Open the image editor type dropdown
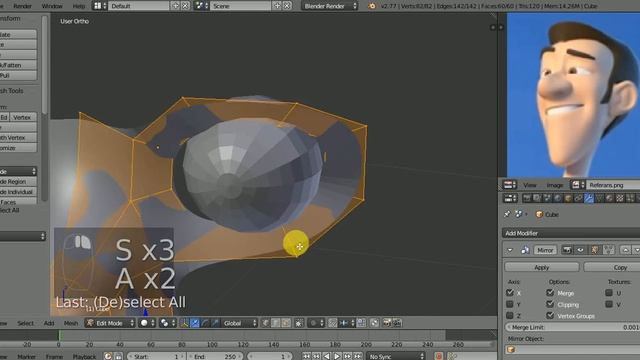This screenshot has width=640, height=360. [510, 185]
